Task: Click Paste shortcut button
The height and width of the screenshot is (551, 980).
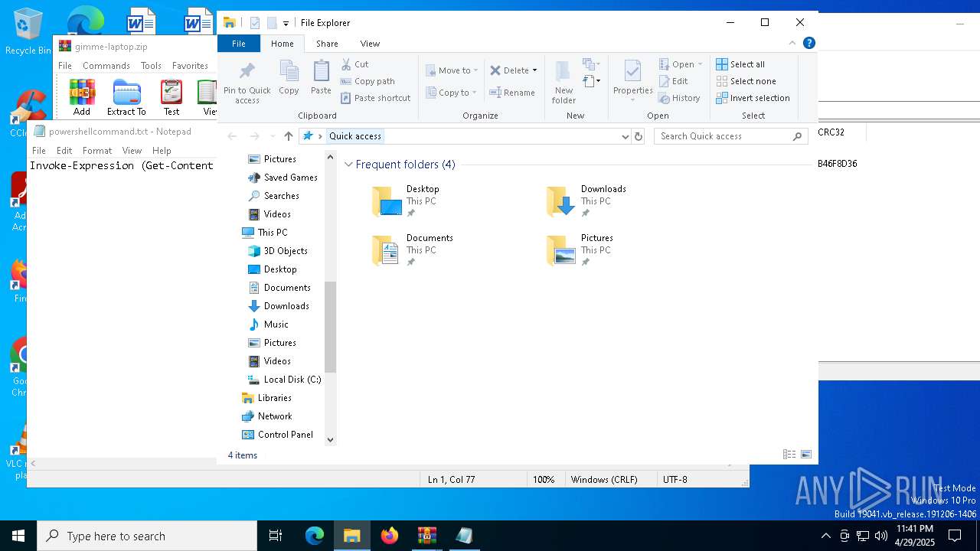Action: click(x=375, y=98)
